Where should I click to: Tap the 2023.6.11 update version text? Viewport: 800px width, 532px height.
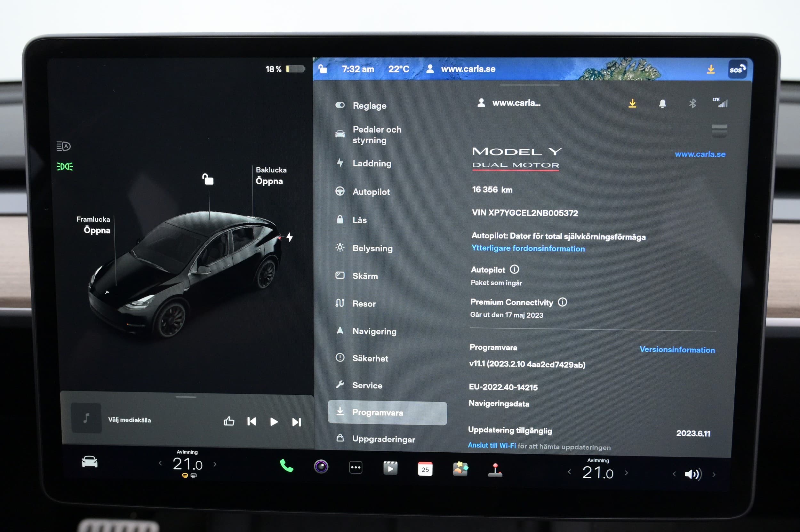click(693, 433)
